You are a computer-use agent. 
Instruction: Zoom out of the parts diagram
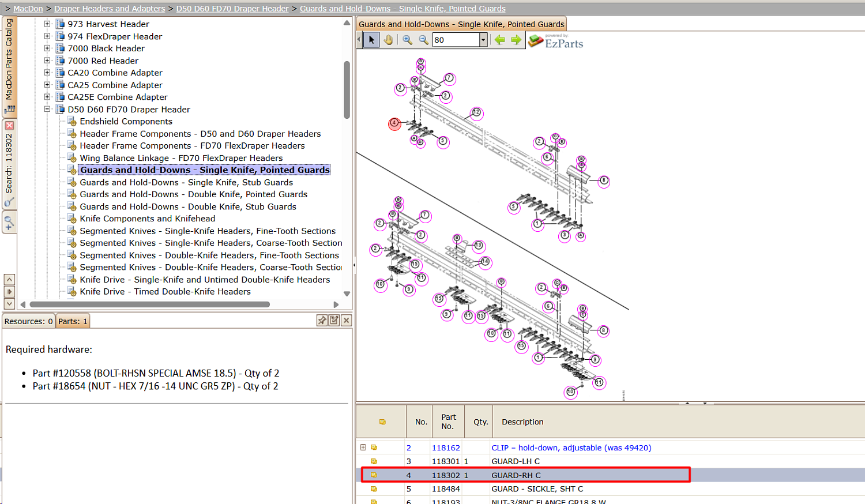point(423,40)
